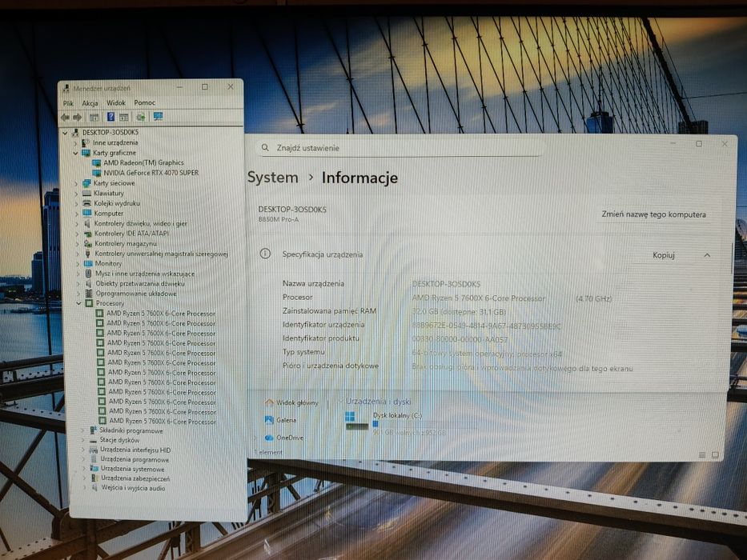
Task: Open the Widok menu in Device Manager
Action: pos(116,102)
